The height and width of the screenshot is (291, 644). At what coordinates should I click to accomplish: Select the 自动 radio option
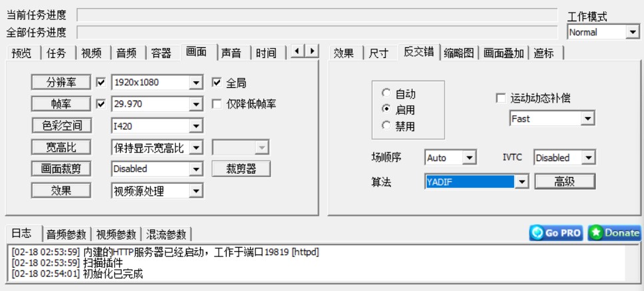pyautogui.click(x=386, y=95)
